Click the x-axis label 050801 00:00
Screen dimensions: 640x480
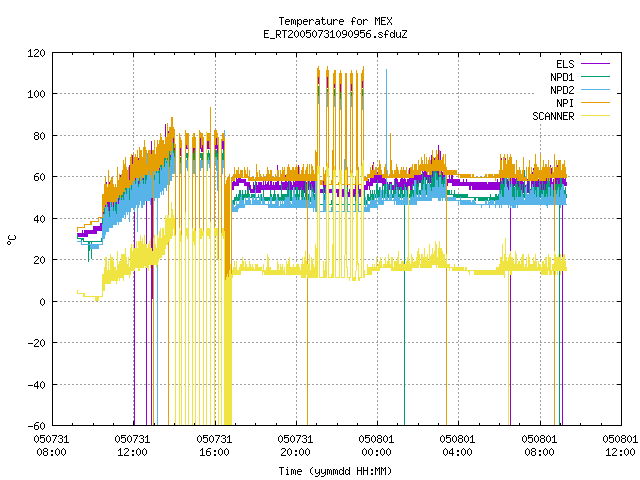[376, 446]
